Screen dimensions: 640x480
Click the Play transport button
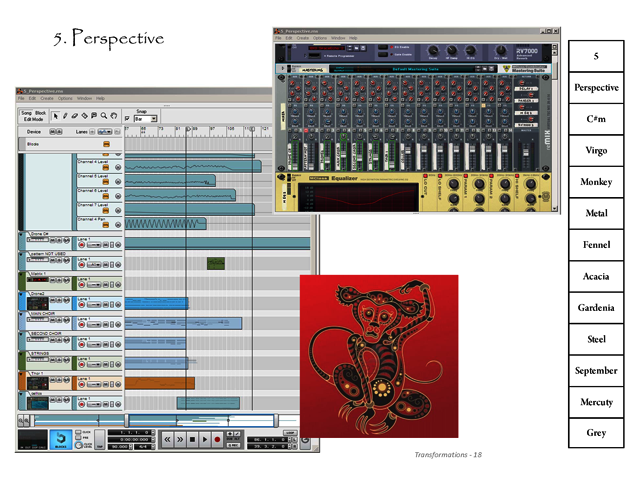tap(205, 440)
